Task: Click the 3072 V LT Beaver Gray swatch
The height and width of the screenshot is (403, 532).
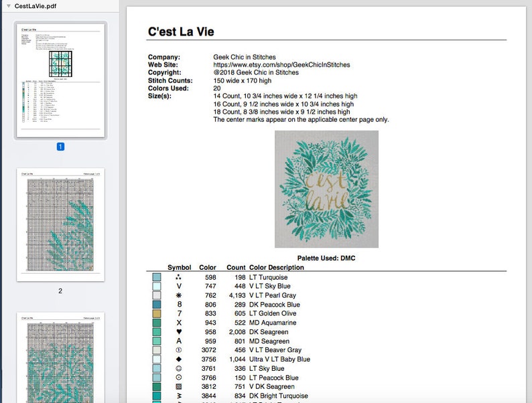Action: (156, 350)
